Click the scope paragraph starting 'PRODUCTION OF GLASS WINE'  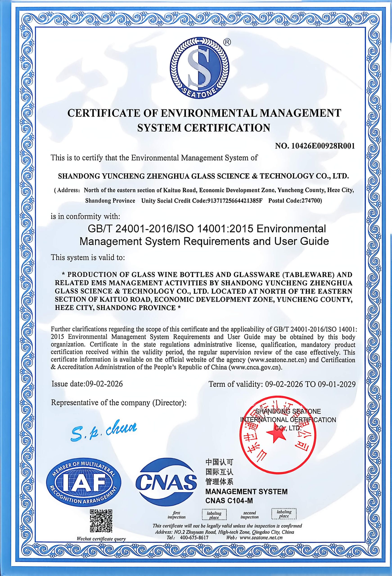(x=204, y=291)
